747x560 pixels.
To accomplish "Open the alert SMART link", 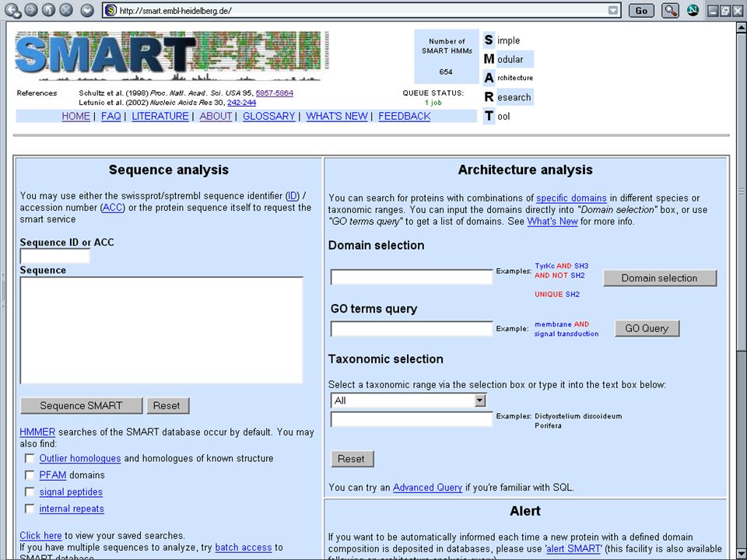I will (x=573, y=549).
